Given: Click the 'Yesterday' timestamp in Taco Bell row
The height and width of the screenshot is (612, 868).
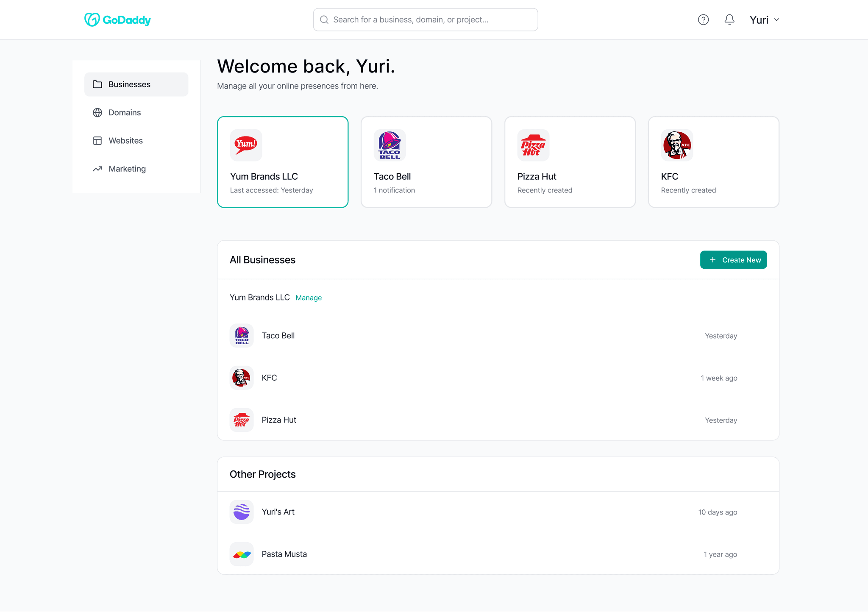Looking at the screenshot, I should [721, 336].
